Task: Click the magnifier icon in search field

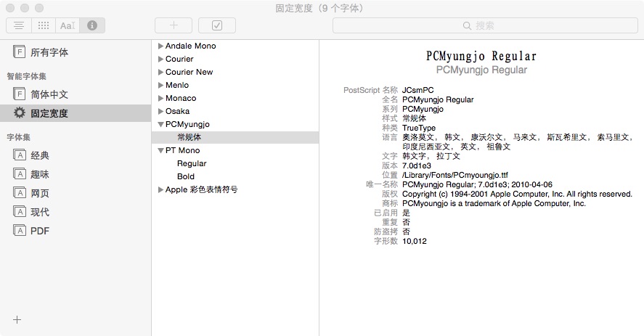Action: tap(467, 25)
